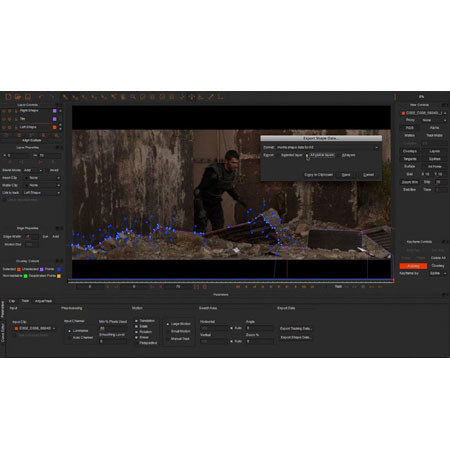Change the Unselected overlay colour swatch
450x450 pixels.
(42, 269)
